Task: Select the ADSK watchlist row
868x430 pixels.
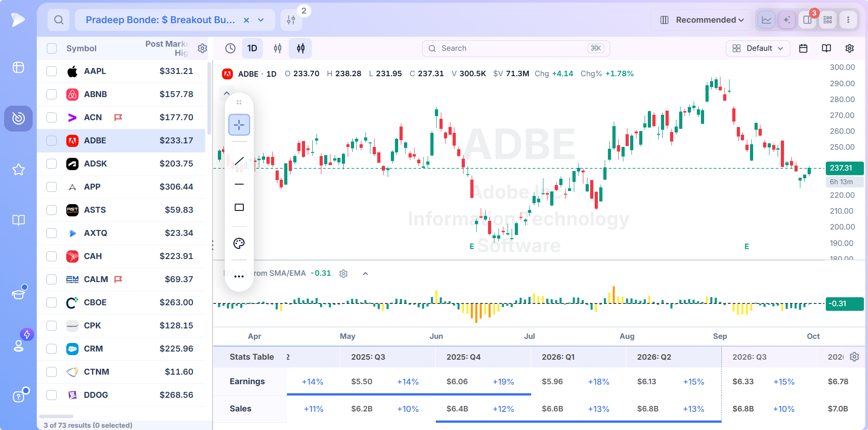Action: [x=121, y=164]
